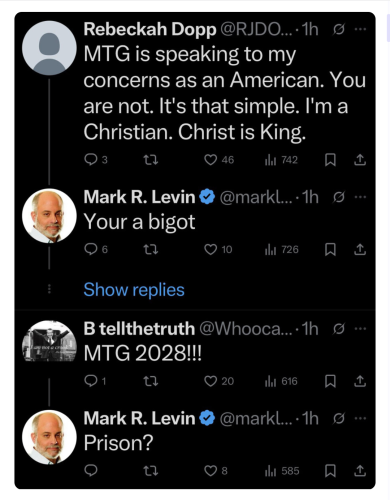
Task: Open more options on 'Your a bigot' tweet
Action: click(360, 197)
